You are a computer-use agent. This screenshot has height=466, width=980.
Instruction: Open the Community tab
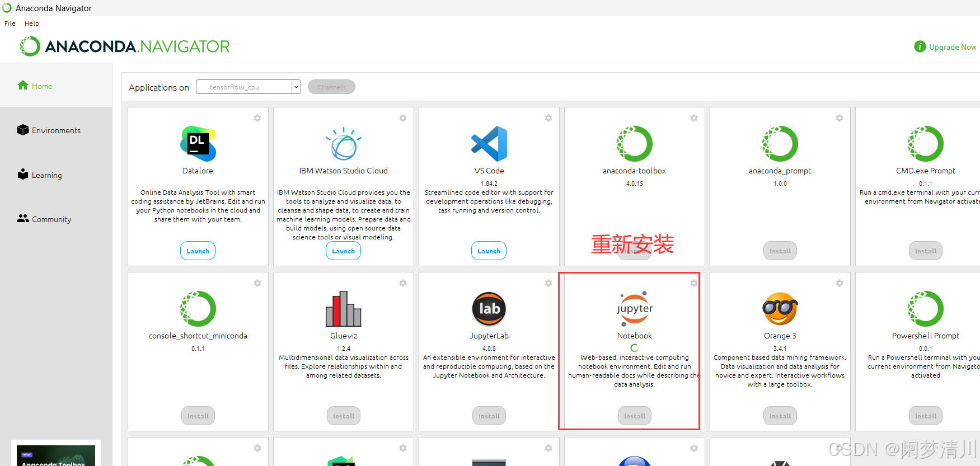[x=56, y=219]
